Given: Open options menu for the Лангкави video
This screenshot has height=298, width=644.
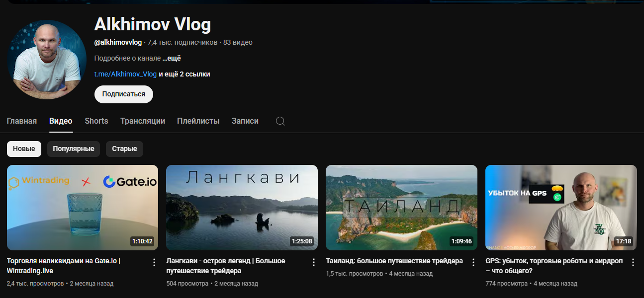Looking at the screenshot, I should coord(313,262).
